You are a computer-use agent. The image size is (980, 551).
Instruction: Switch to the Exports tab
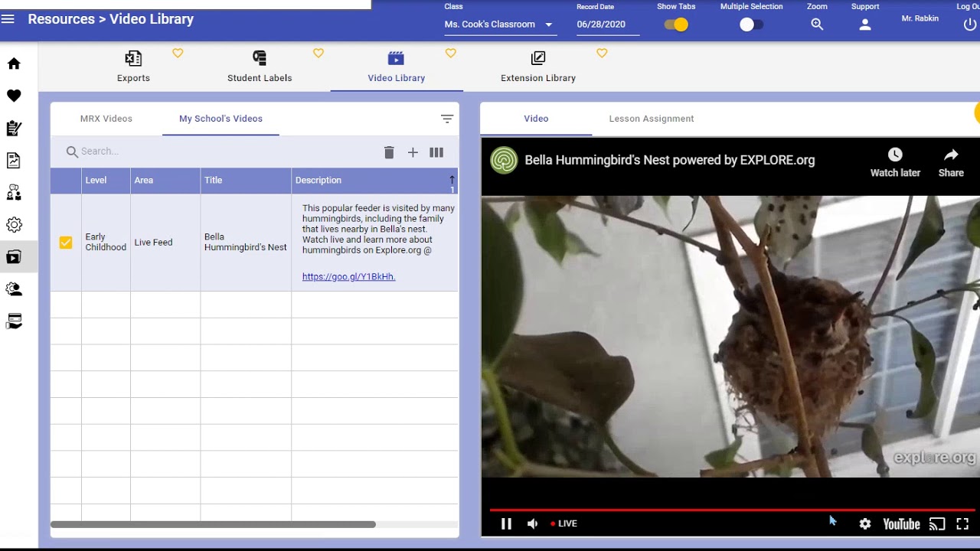(x=133, y=67)
